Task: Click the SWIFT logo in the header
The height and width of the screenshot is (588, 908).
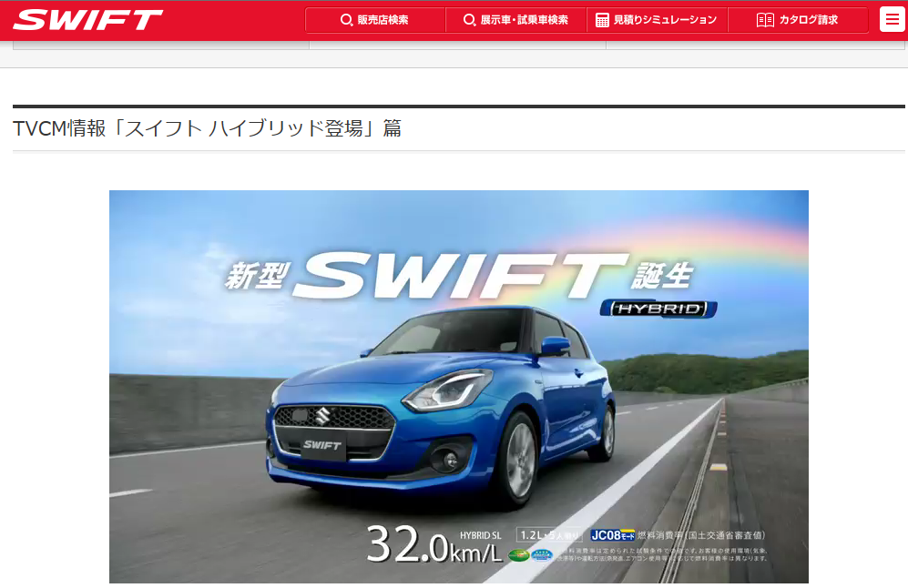Action: click(x=87, y=20)
